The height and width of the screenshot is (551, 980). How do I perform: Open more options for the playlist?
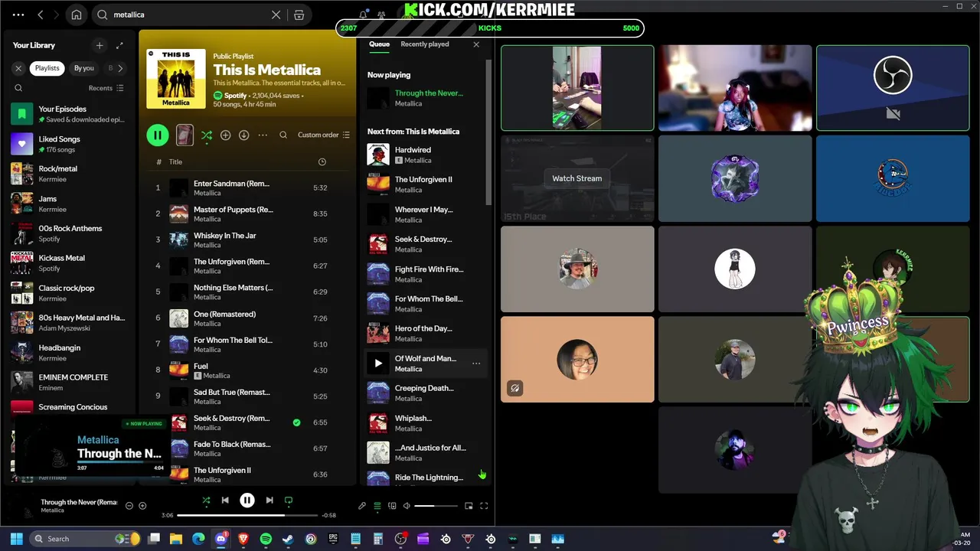pos(263,135)
